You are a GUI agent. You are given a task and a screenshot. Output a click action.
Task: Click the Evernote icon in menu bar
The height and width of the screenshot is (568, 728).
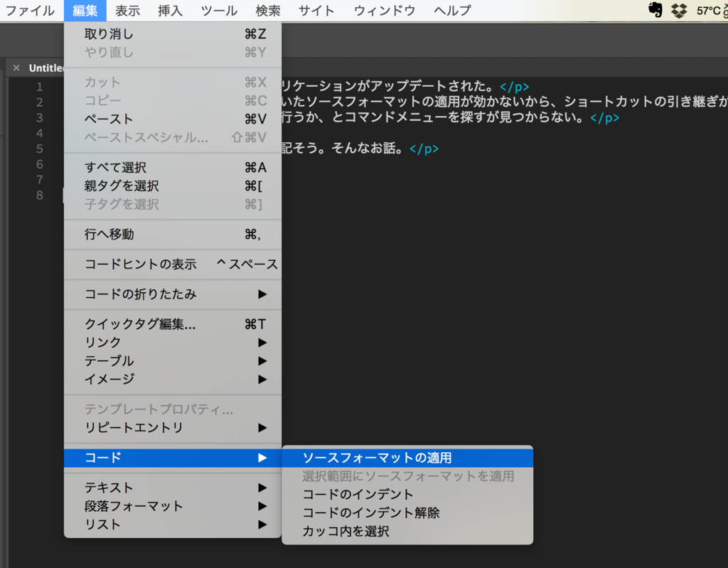pos(655,10)
